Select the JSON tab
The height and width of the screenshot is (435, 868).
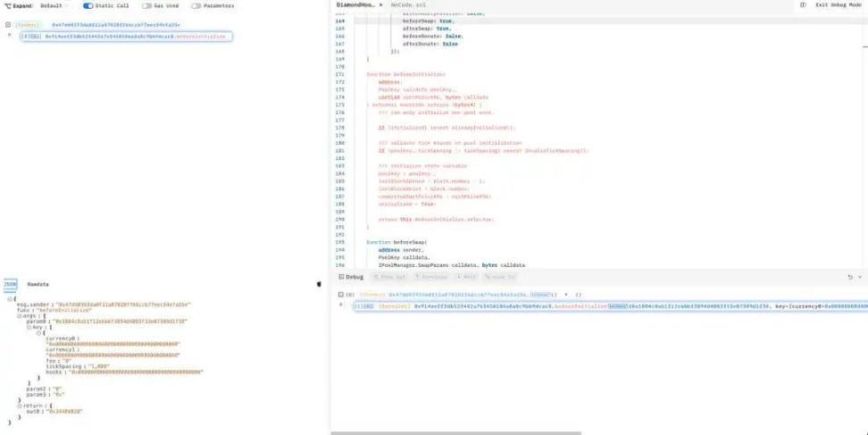coord(10,283)
